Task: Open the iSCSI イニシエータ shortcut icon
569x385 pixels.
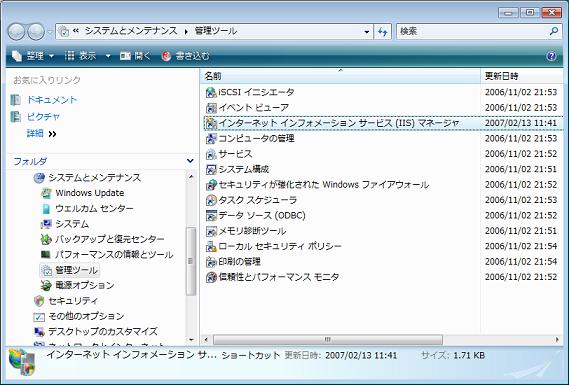Action: click(x=211, y=93)
